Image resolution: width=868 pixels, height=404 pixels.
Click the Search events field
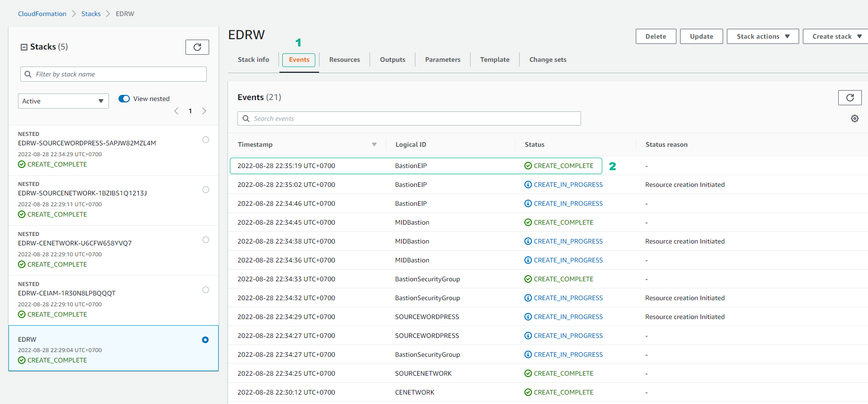[x=409, y=118]
